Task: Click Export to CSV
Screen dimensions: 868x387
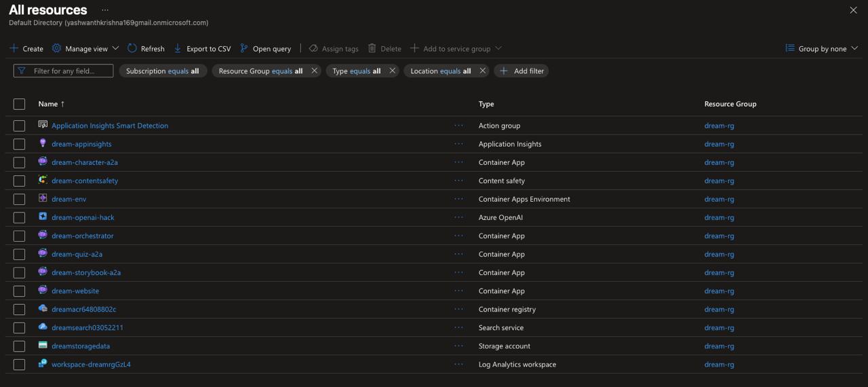Action: [x=202, y=48]
